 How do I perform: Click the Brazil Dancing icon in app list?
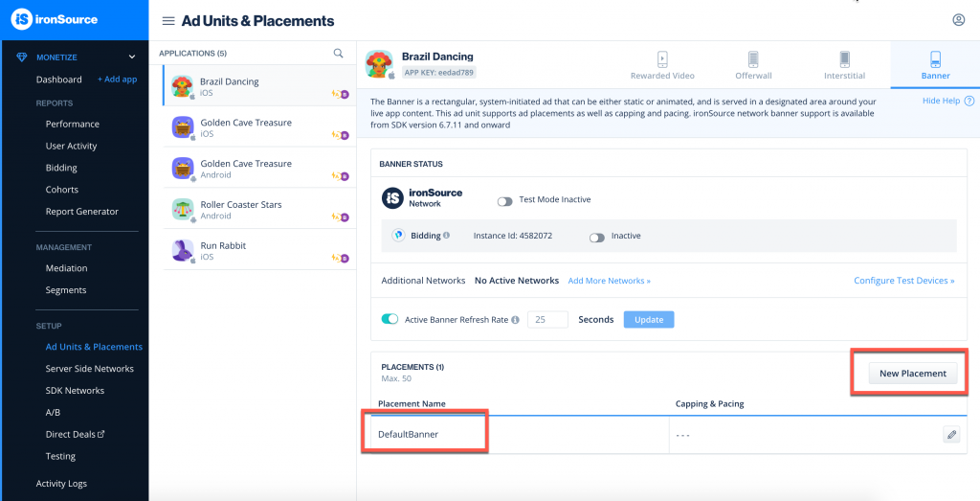coord(182,86)
